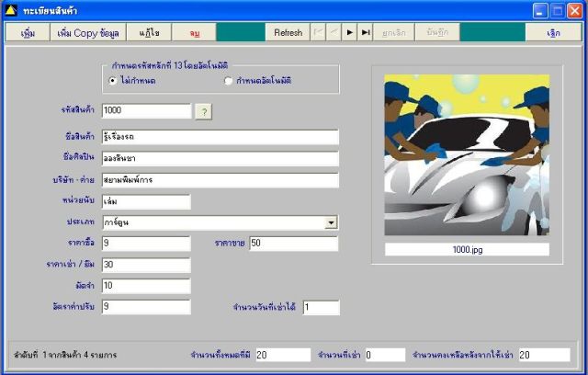Go to the next record arrow
This screenshot has width=588, height=375.
pos(349,32)
